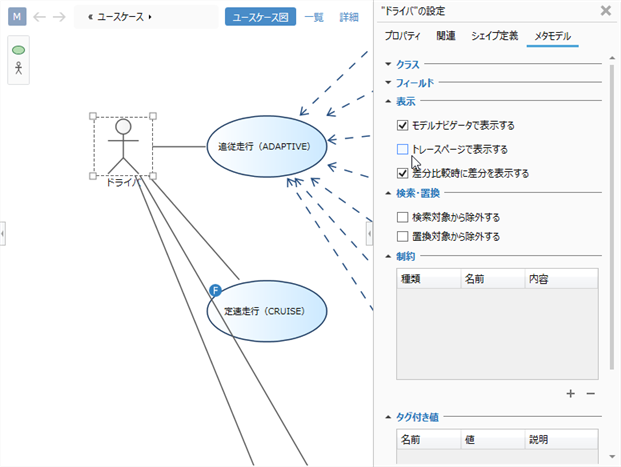Image resolution: width=621 pixels, height=467 pixels.
Task: Select the 定速走行 (CRUISE) use case
Action: coord(267,311)
